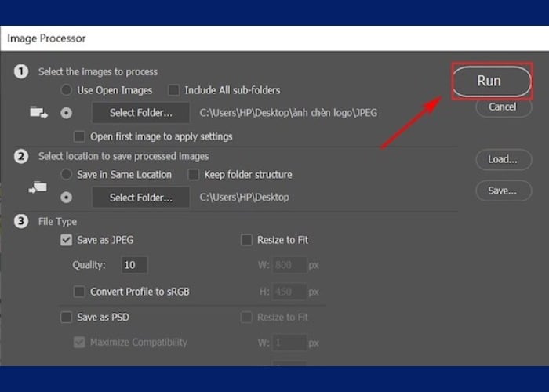Toggle Keep folder structure checkbox

(193, 174)
